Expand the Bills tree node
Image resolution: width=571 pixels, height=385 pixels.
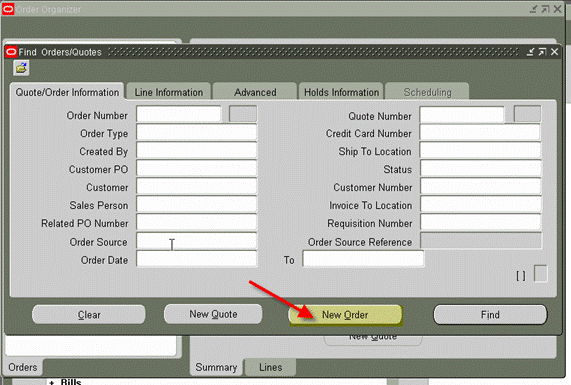tap(52, 382)
